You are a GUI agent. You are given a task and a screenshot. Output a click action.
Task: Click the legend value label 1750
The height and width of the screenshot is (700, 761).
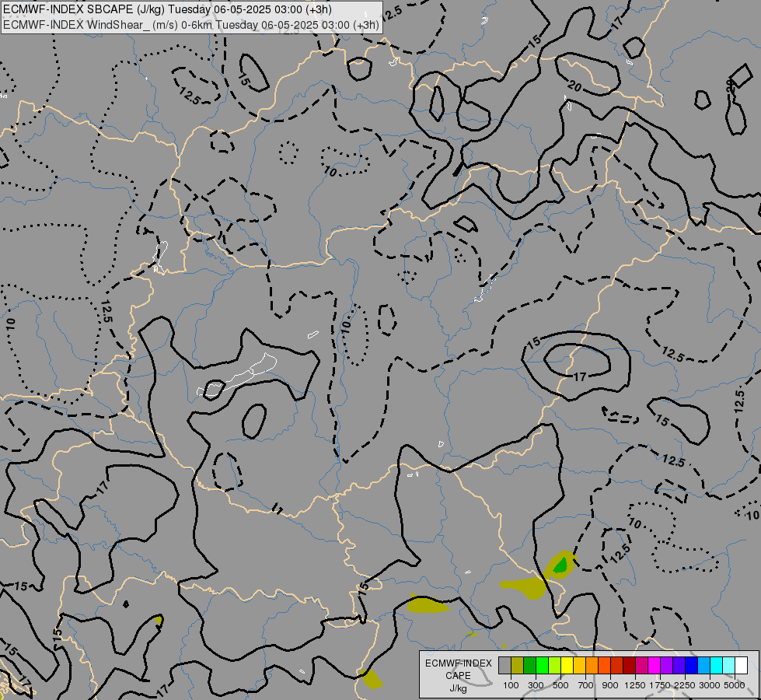coord(660,685)
